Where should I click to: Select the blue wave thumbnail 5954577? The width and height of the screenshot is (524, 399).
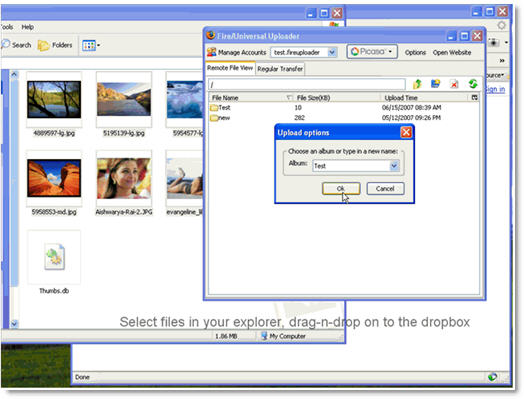click(185, 99)
